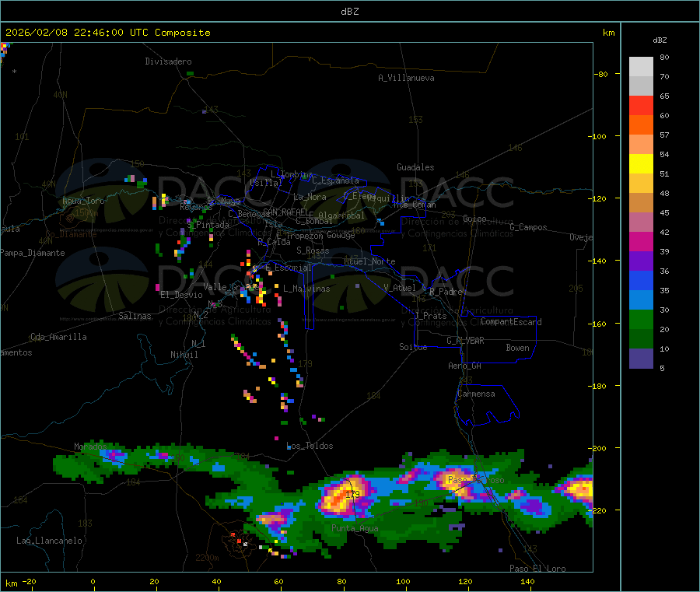The image size is (700, 592).
Task: Click the L_Malvinas label
Action: tap(306, 289)
